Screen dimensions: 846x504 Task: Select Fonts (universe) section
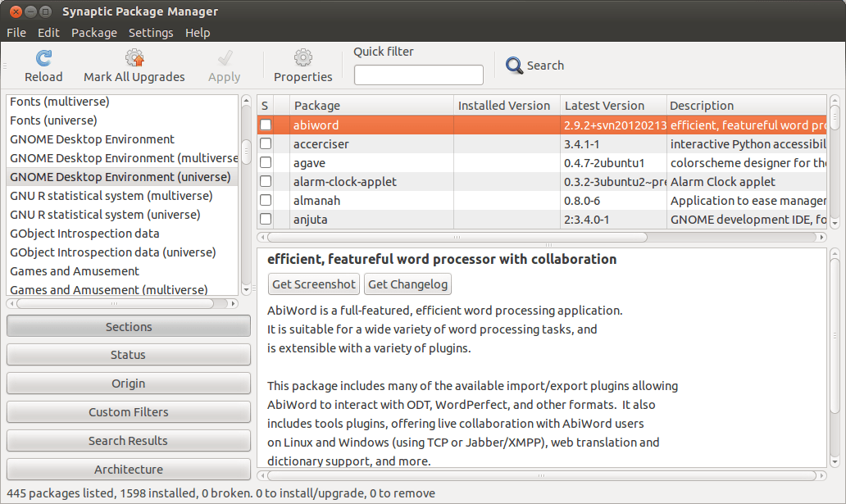point(122,120)
